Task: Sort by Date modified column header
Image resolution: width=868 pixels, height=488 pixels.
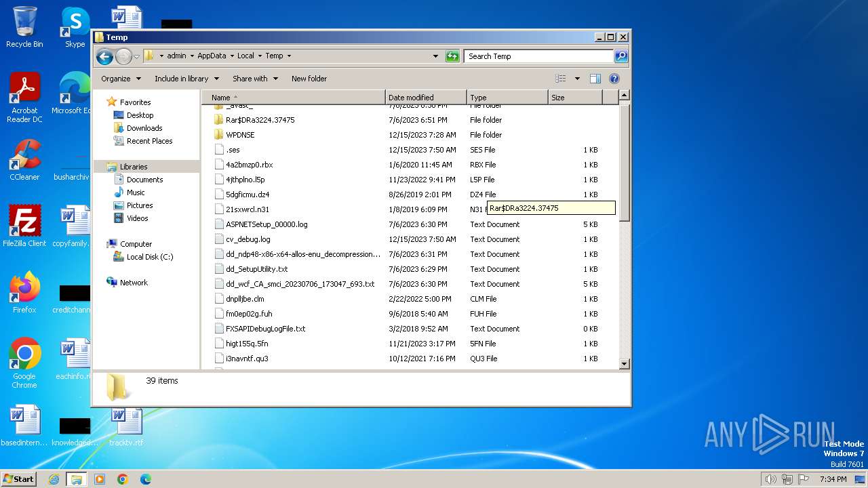Action: (426, 98)
